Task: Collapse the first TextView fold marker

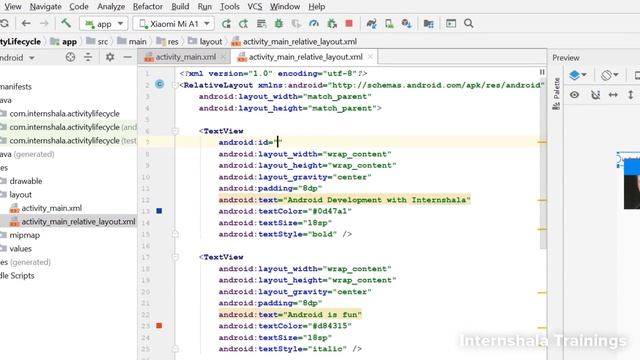Action: (175, 131)
